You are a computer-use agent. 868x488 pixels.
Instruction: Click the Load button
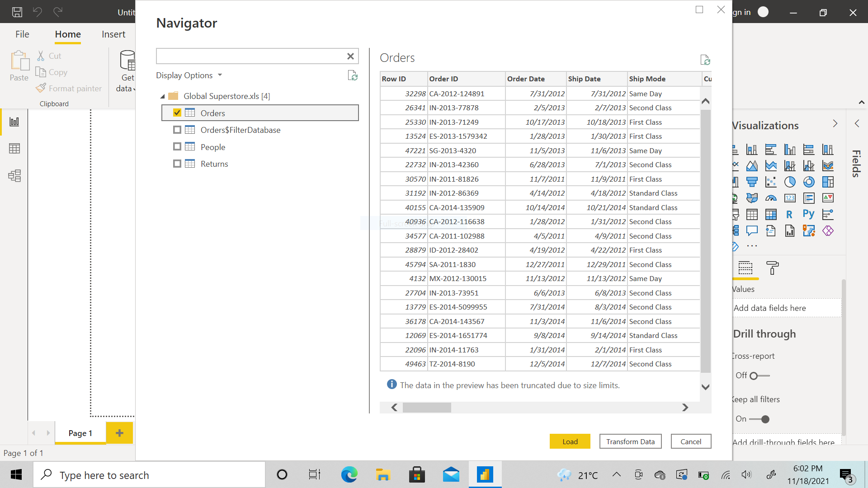pos(570,441)
